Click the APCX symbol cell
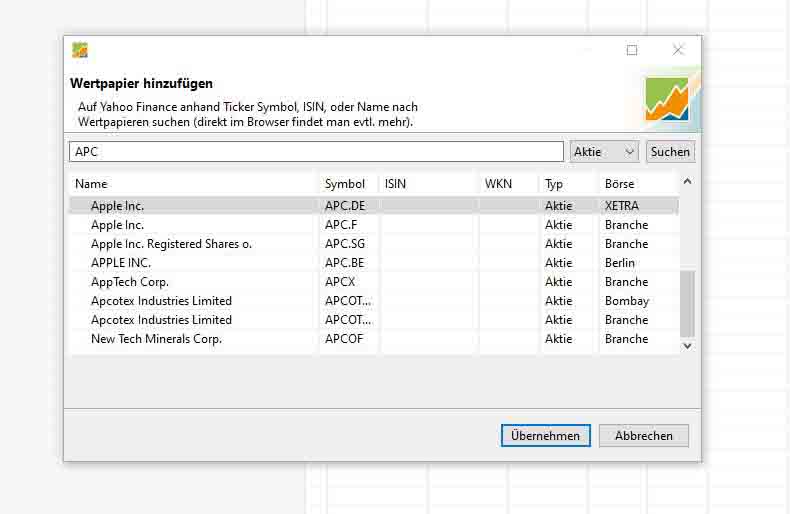790x514 pixels. (x=340, y=282)
